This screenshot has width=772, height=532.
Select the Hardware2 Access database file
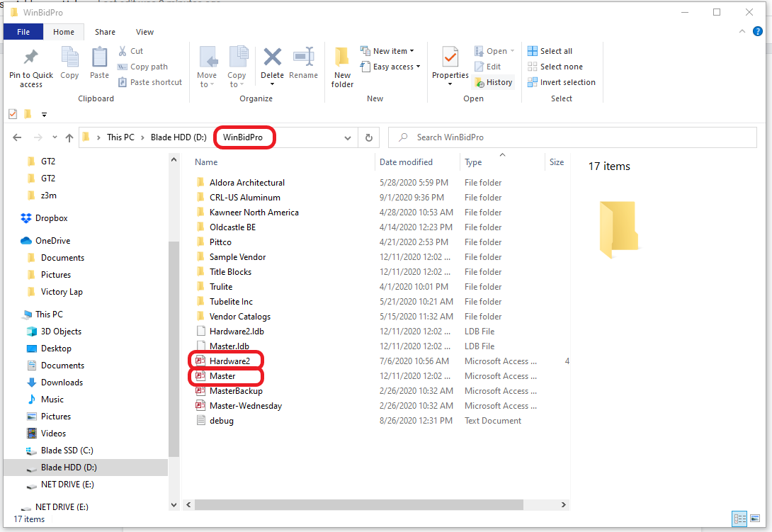(229, 361)
